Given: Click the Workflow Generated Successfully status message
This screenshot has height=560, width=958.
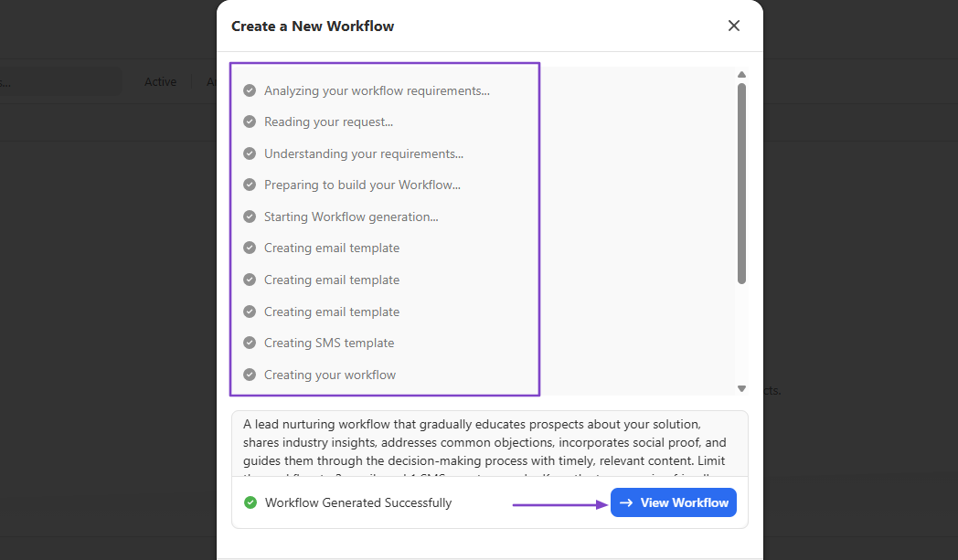Looking at the screenshot, I should tap(358, 502).
